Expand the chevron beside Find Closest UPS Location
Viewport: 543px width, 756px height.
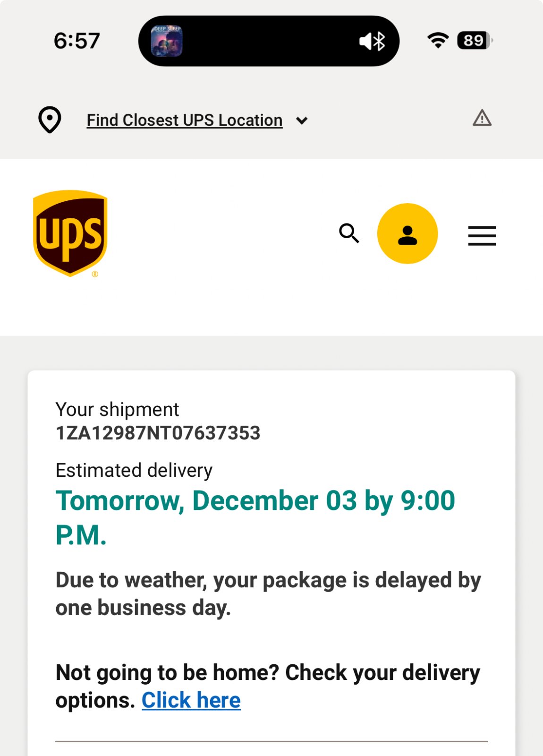point(302,121)
